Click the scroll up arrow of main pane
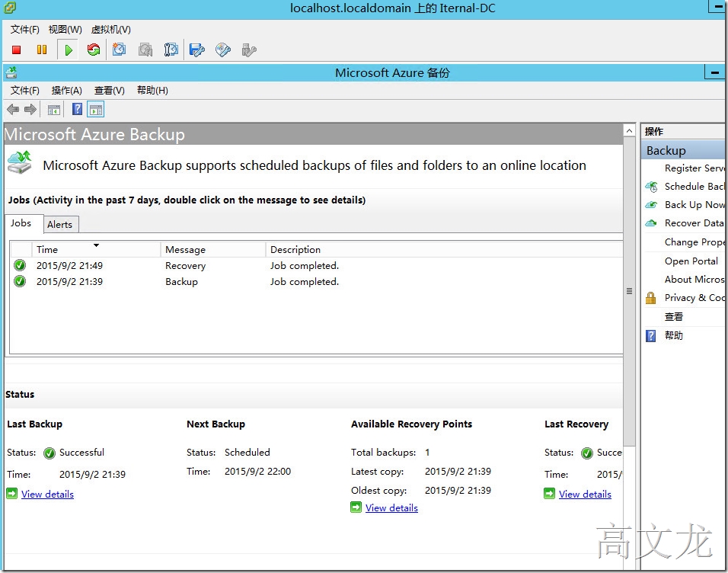 pyautogui.click(x=629, y=130)
